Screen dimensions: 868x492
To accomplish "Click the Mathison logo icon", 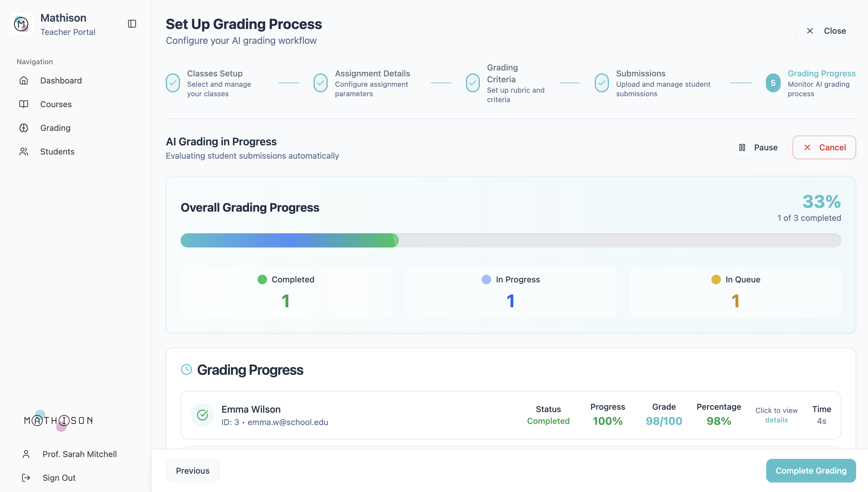I will (x=21, y=24).
